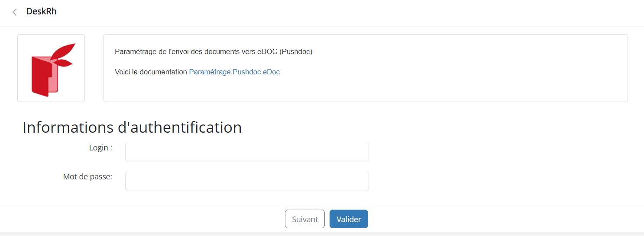The width and height of the screenshot is (644, 236).
Task: Click the word "eDOC" in the description sentence
Action: [x=267, y=52]
